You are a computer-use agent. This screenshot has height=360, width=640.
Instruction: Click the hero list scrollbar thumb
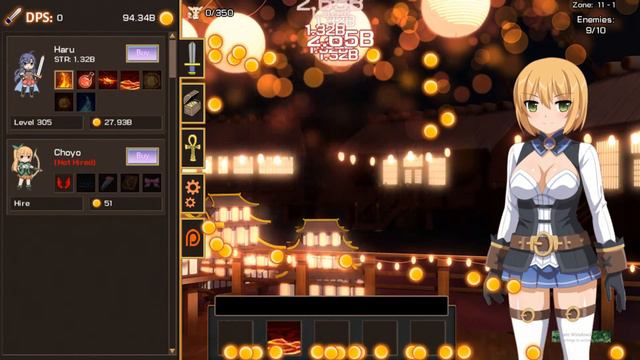[x=173, y=58]
